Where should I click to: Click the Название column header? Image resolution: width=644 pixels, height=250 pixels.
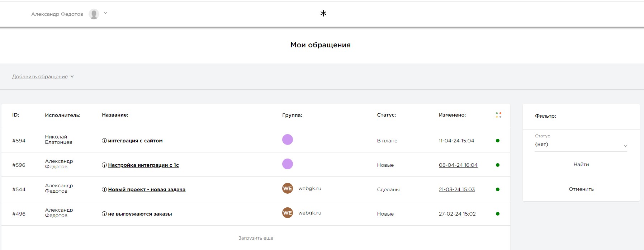pyautogui.click(x=115, y=115)
